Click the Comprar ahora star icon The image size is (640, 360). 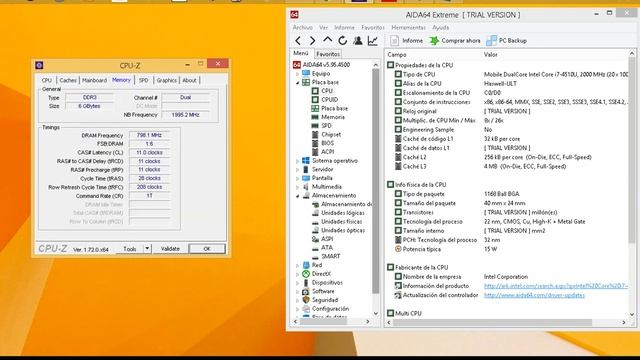coord(434,40)
